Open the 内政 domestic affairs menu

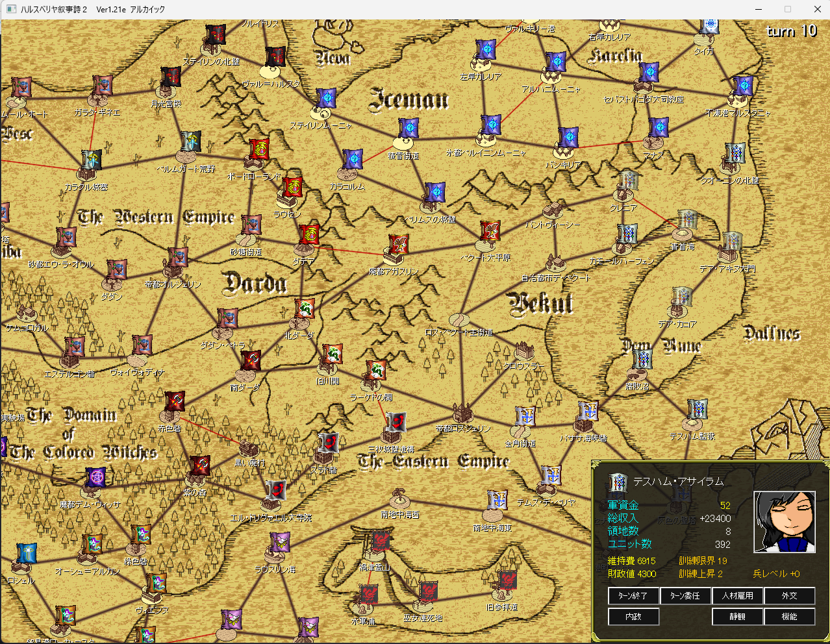pyautogui.click(x=633, y=616)
